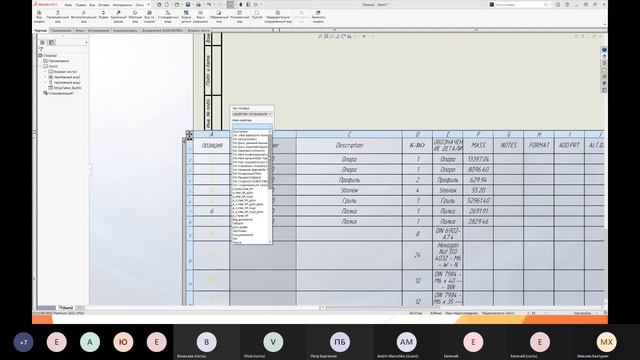Select column header F of the table

(478, 134)
